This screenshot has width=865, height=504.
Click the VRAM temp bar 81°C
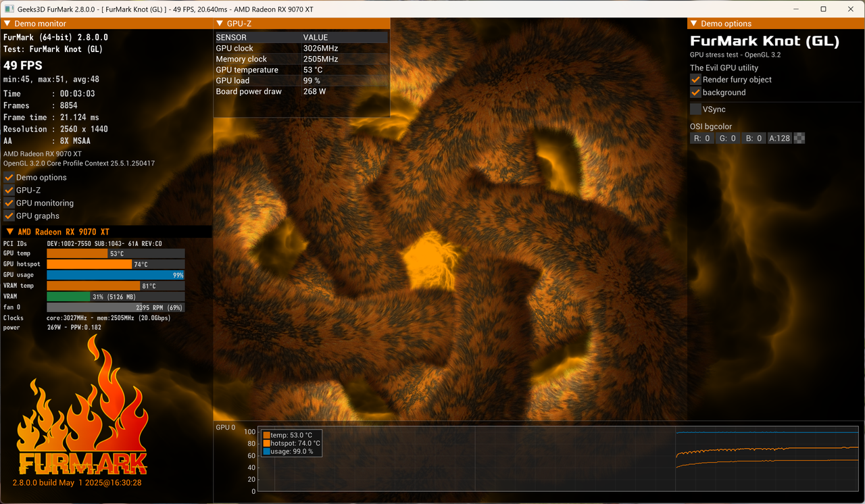pyautogui.click(x=116, y=286)
